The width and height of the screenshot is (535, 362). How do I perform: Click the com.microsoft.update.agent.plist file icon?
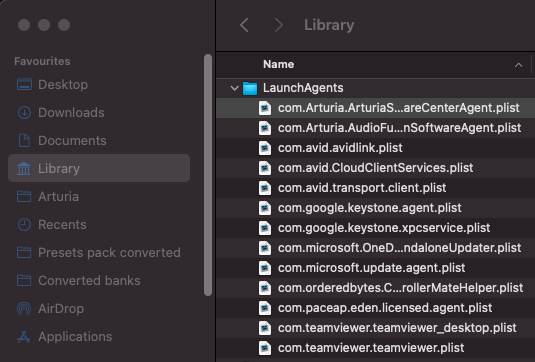pos(265,268)
